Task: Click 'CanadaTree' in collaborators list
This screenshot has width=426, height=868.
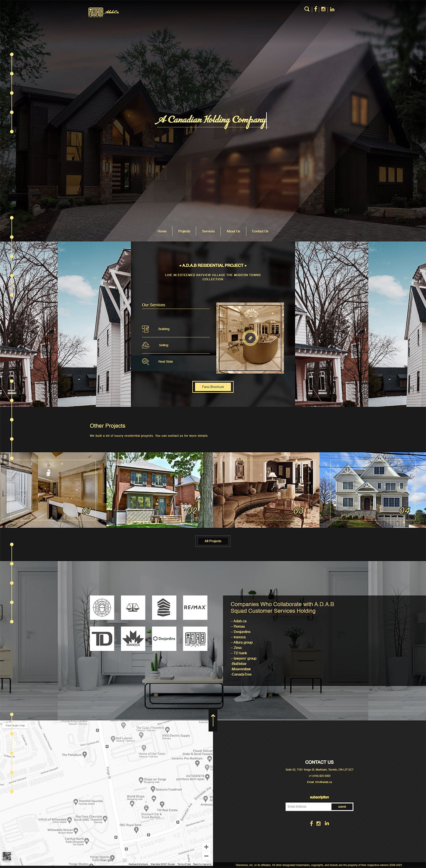Action: 241,675
